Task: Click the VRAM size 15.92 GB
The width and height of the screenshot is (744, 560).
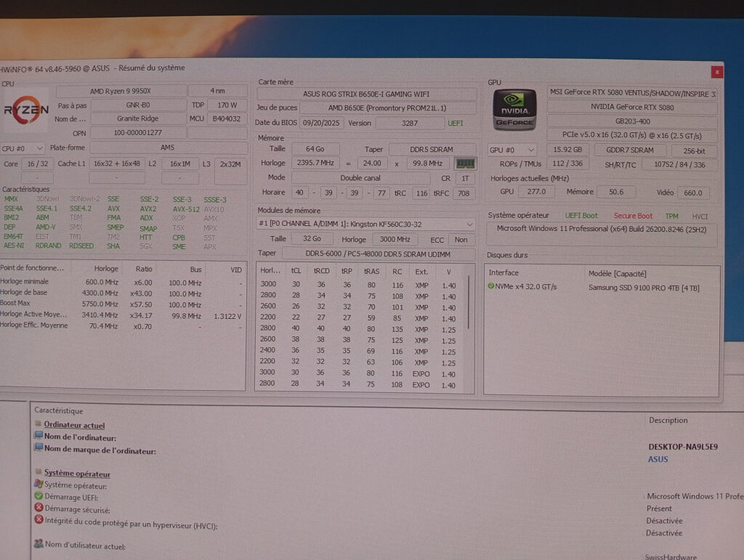Action: tap(567, 150)
